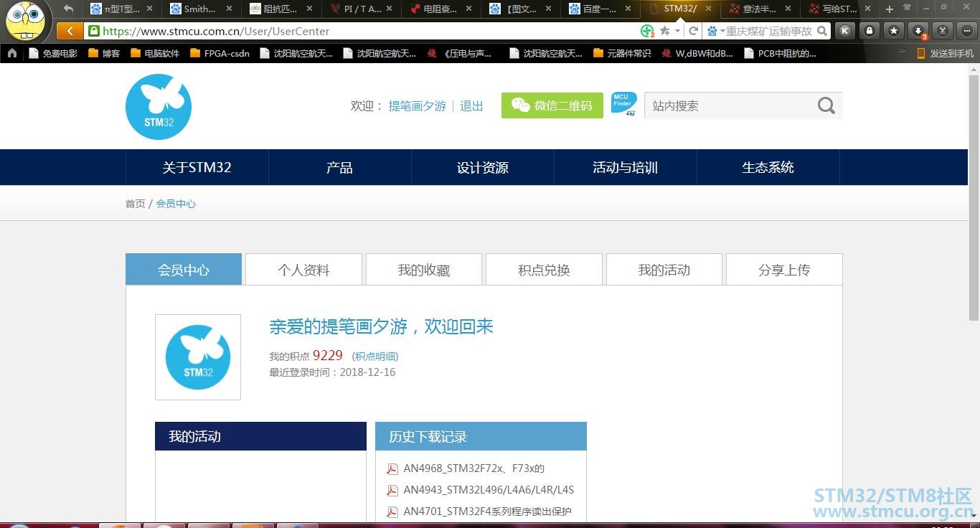980x528 pixels.
Task: Open the 关于STM32 navigation menu
Action: [x=197, y=167]
